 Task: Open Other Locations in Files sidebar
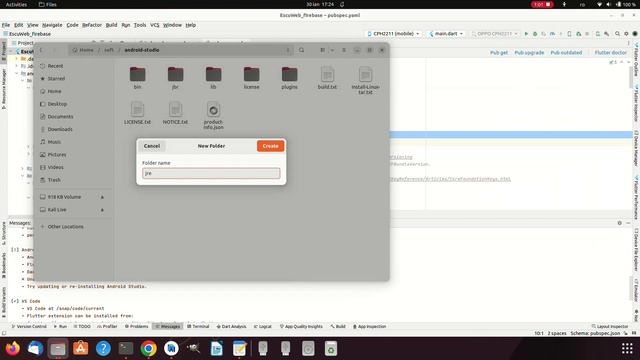65,227
